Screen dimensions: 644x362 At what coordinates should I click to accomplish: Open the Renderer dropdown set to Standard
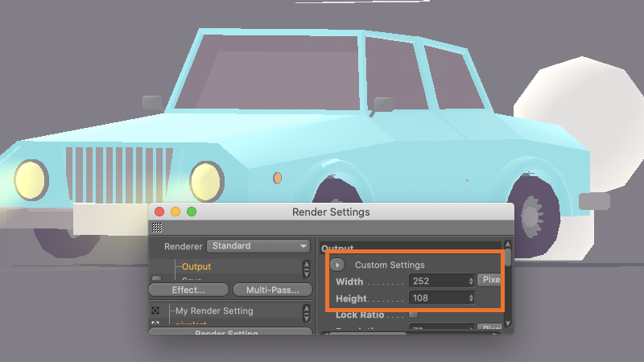click(258, 246)
